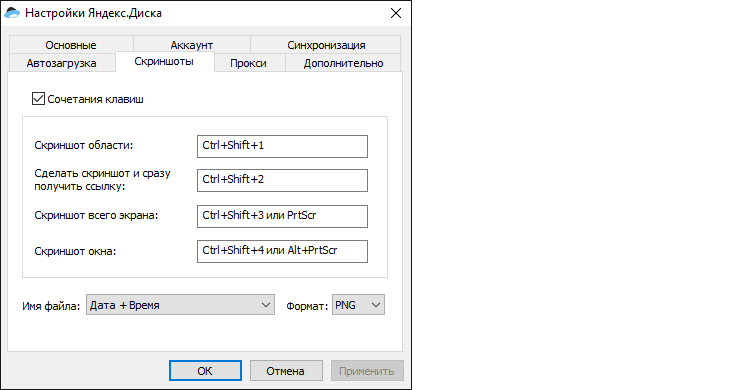Click the Настройки Яндекс.Диска window title

(x=94, y=13)
